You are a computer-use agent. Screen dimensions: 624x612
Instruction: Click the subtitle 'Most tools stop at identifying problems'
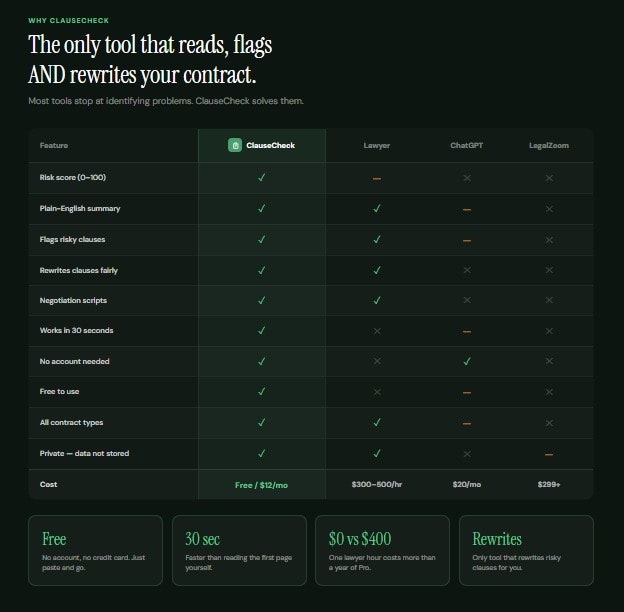click(111, 101)
